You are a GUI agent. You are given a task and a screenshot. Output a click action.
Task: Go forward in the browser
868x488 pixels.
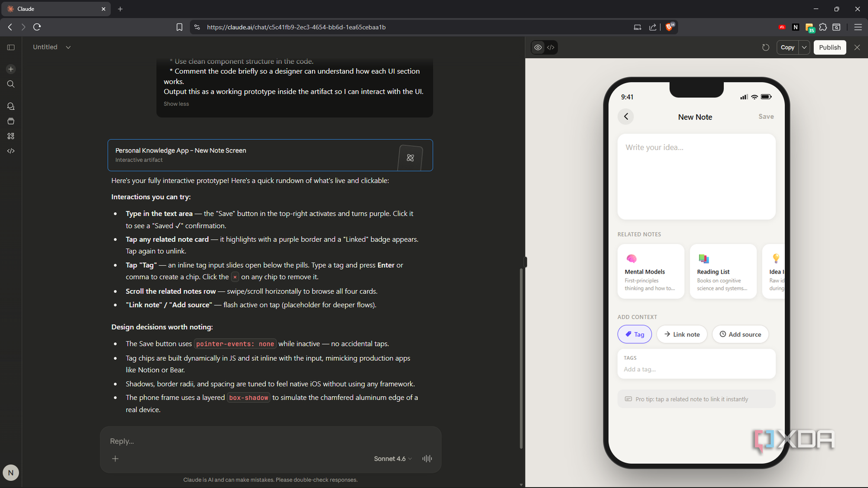click(x=23, y=27)
